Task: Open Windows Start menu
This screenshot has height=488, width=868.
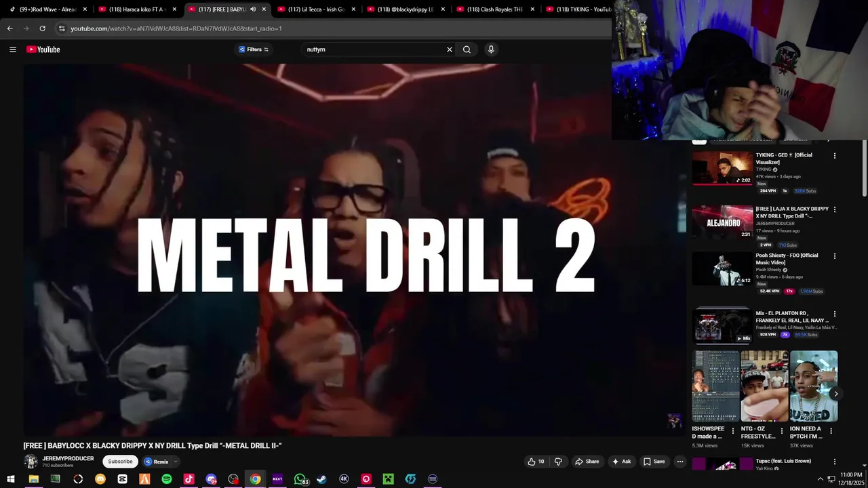Action: (12, 479)
